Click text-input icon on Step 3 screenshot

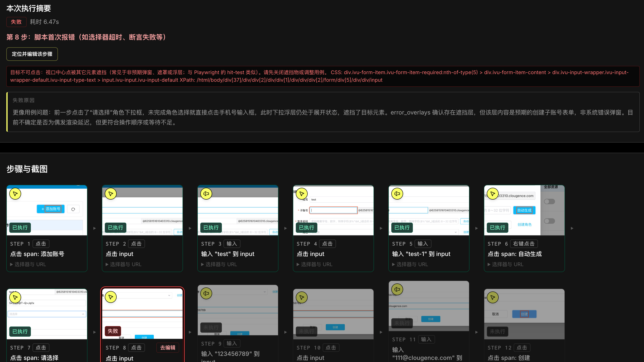206,194
